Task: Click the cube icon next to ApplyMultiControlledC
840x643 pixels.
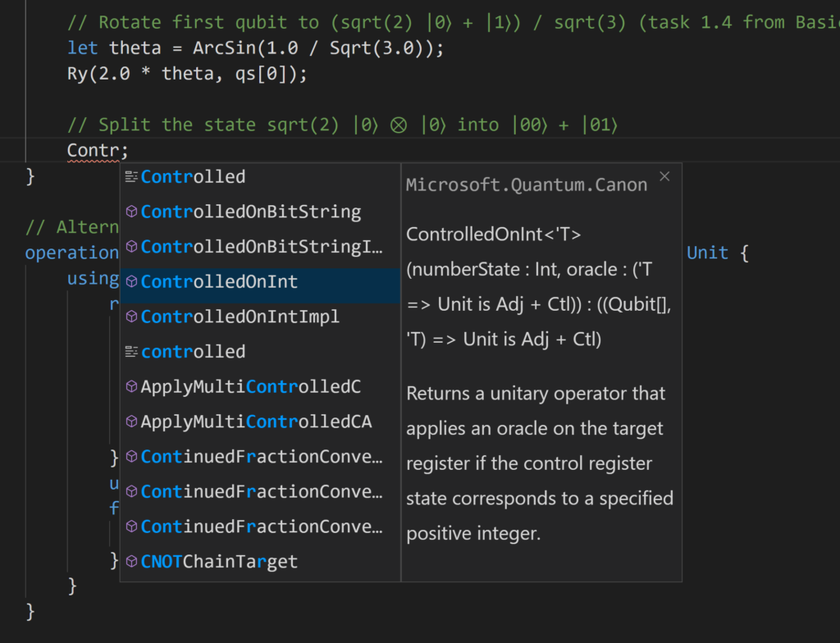Action: (131, 386)
